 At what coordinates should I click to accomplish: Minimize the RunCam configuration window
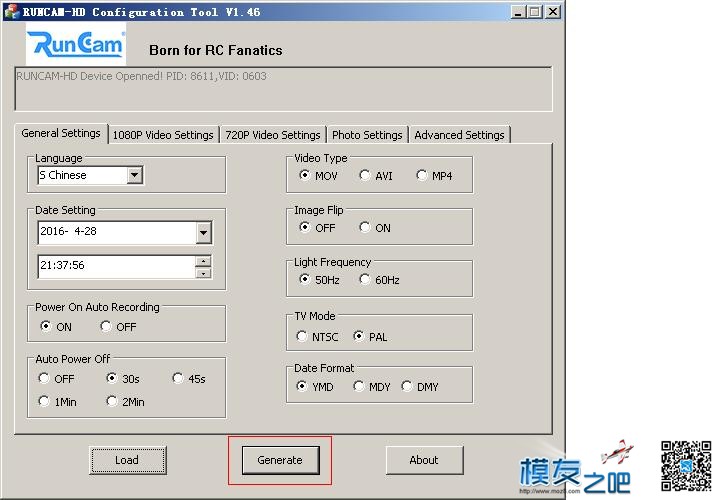(x=518, y=11)
